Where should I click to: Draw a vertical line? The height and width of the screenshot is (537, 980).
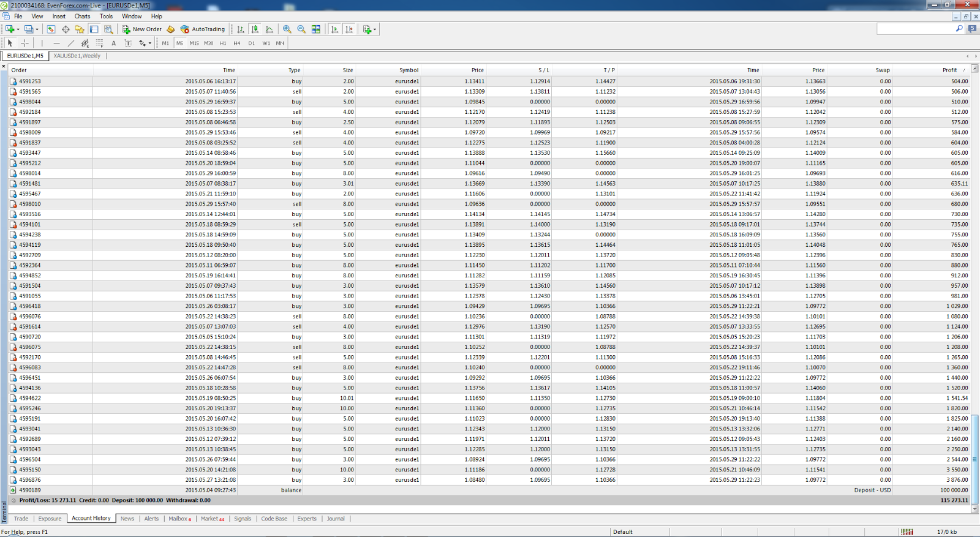click(42, 43)
